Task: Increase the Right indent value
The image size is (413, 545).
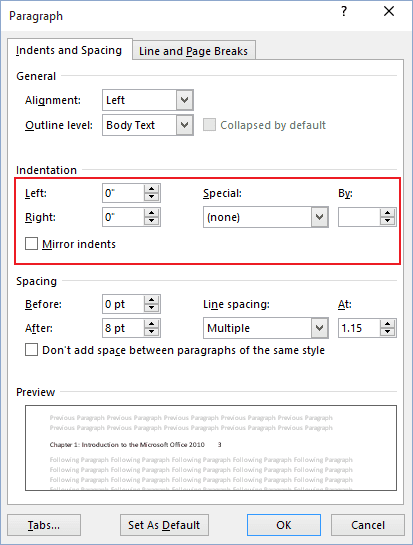Action: [x=152, y=213]
